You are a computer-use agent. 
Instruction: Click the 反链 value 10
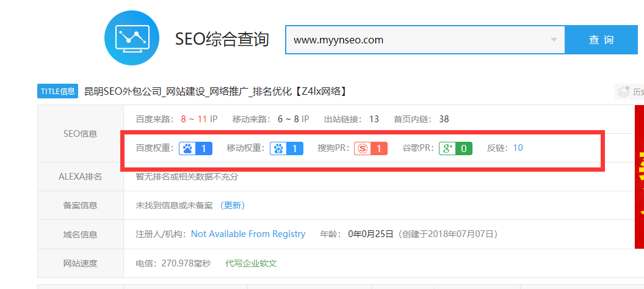pyautogui.click(x=518, y=148)
